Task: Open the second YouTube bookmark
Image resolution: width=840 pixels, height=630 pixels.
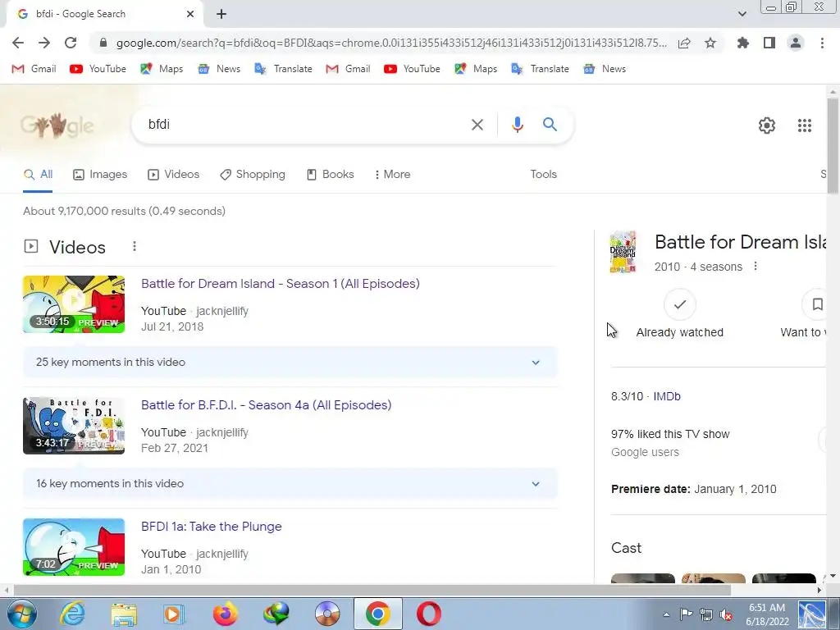Action: point(412,69)
